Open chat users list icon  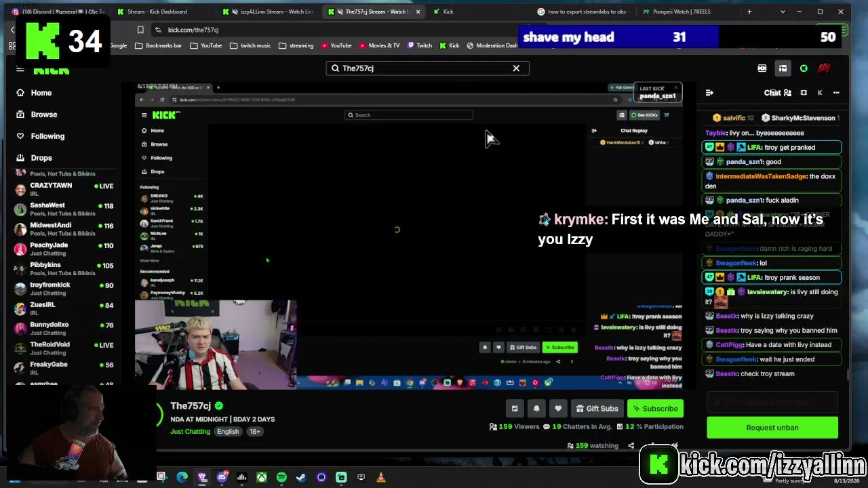pos(787,93)
